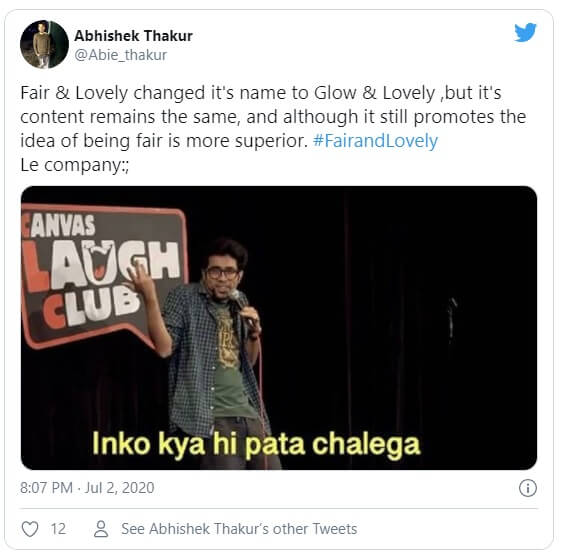Open the 8:07 PM Jul 2, 2020 timestamp
The image size is (565, 557).
[87, 487]
